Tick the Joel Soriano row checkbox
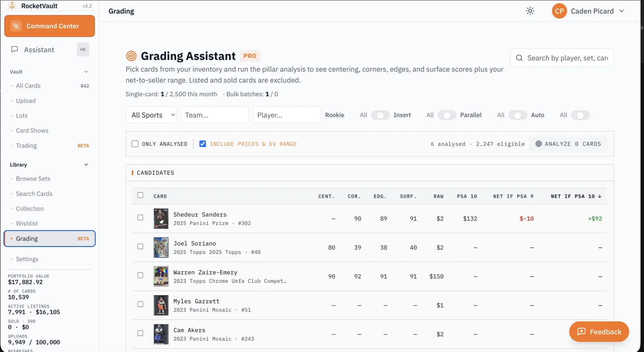This screenshot has width=644, height=352. click(x=140, y=246)
